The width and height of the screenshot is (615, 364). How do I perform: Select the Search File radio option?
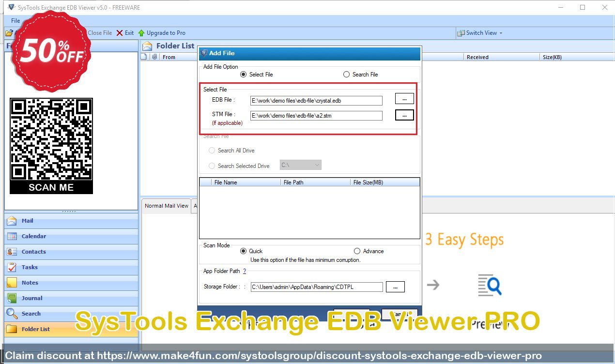[x=346, y=75]
